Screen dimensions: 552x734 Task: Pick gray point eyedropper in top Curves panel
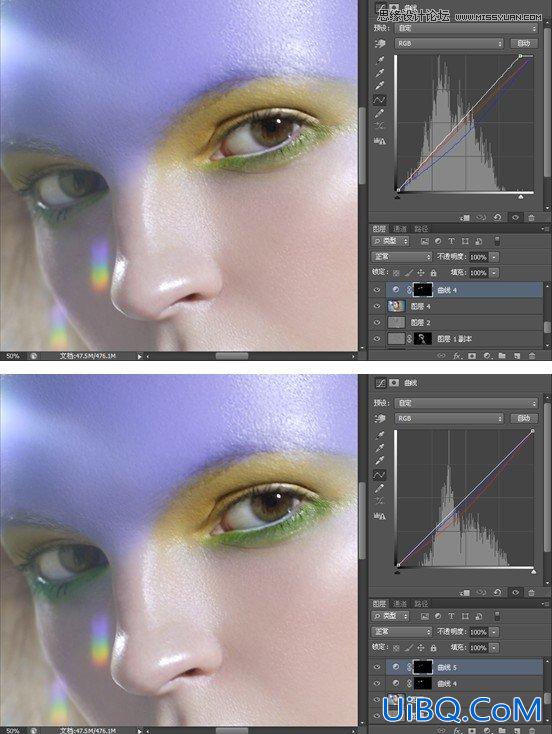point(380,73)
